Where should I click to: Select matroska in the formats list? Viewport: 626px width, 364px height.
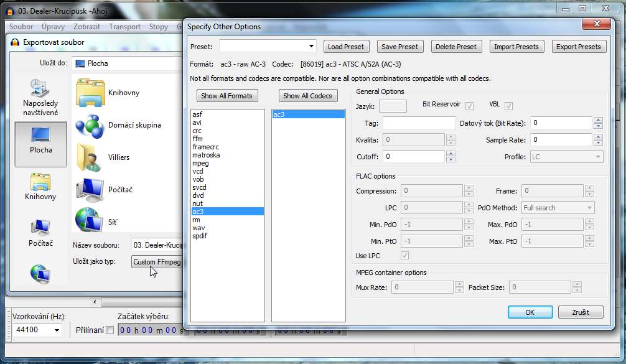(206, 155)
